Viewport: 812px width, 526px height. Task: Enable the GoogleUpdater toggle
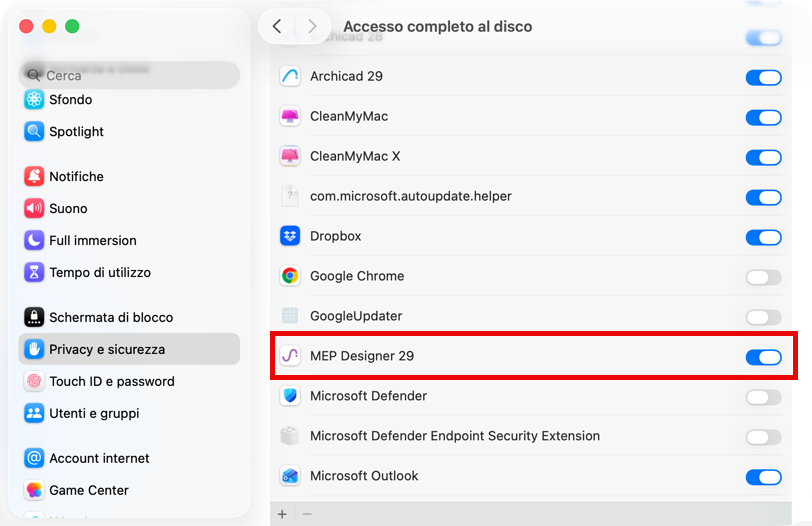[x=763, y=317]
